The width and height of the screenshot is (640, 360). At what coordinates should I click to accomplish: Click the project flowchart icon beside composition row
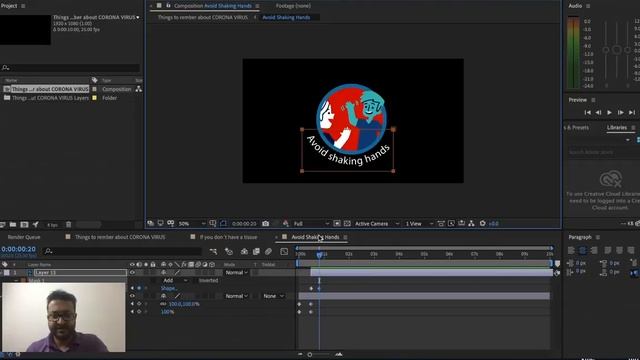(x=139, y=89)
